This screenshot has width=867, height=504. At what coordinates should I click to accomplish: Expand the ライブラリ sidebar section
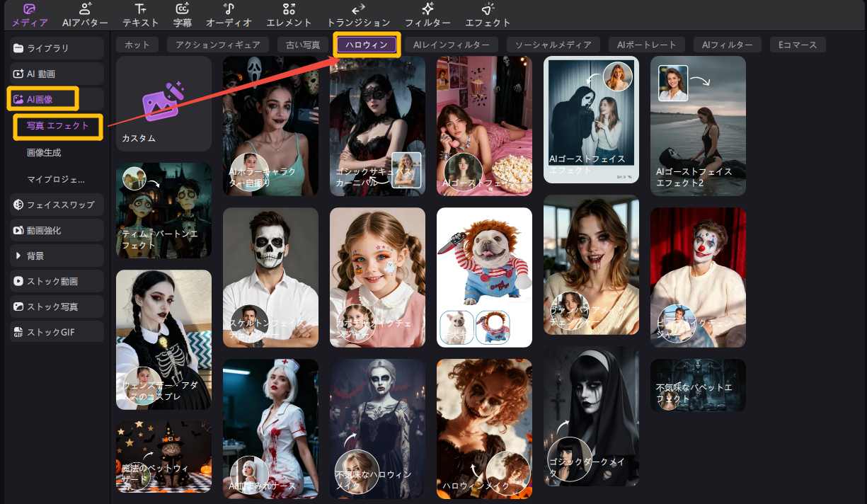[57, 48]
